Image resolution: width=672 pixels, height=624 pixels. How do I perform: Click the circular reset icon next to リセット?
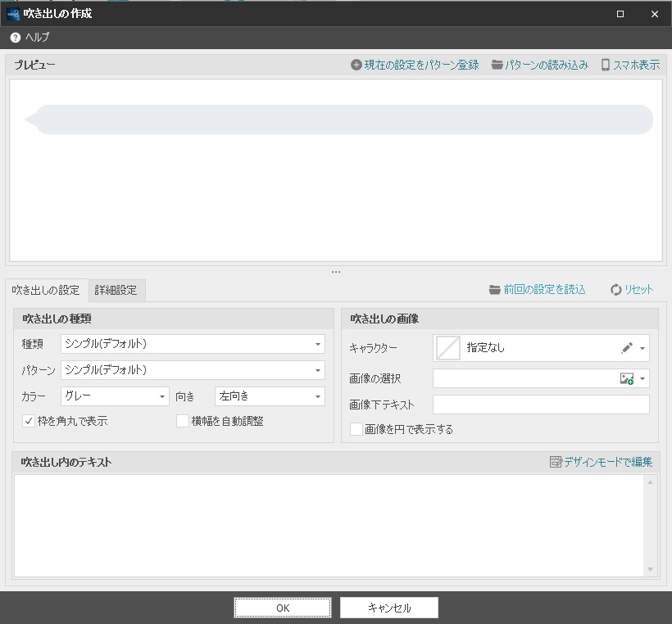coord(615,290)
